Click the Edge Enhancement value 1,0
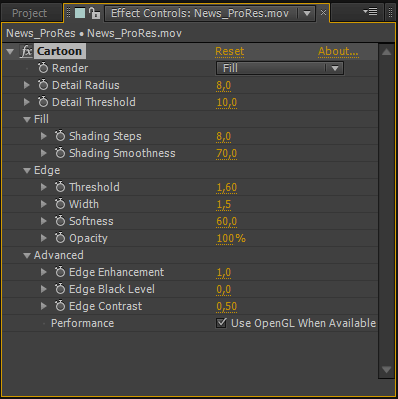398x399 pixels. [224, 272]
